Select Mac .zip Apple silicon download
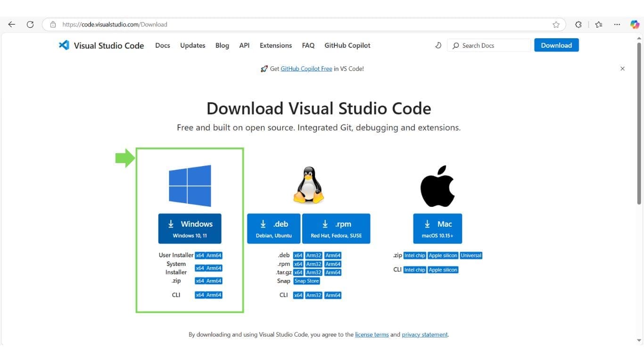Screen dimensions: 644x362 (x=443, y=255)
